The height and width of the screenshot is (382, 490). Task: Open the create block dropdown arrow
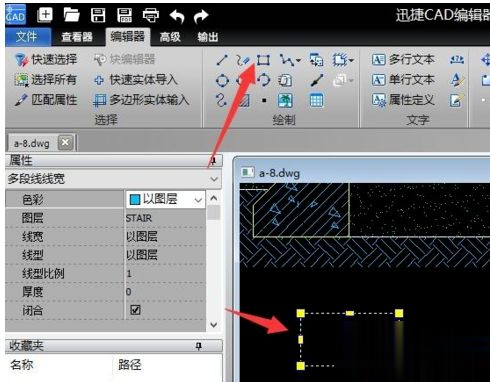point(351,61)
